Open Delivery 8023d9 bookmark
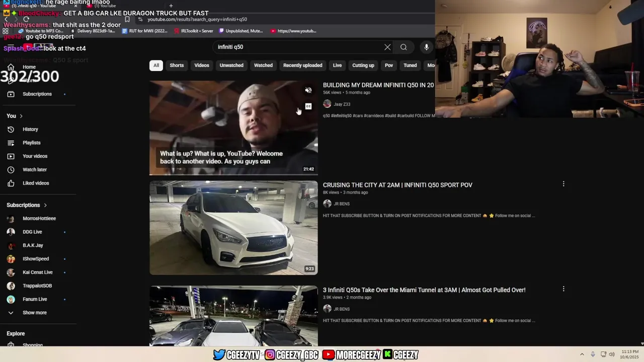 93,31
